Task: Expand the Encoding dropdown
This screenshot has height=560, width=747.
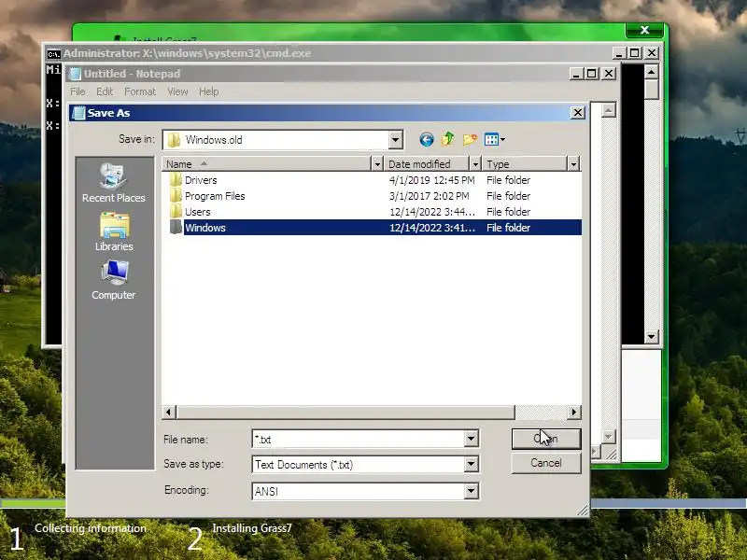Action: click(472, 491)
